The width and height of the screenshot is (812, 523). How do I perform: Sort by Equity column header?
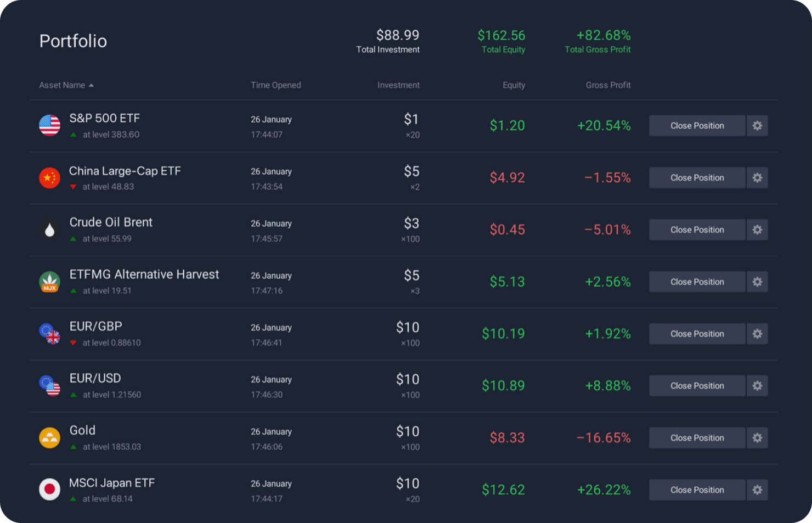(514, 85)
